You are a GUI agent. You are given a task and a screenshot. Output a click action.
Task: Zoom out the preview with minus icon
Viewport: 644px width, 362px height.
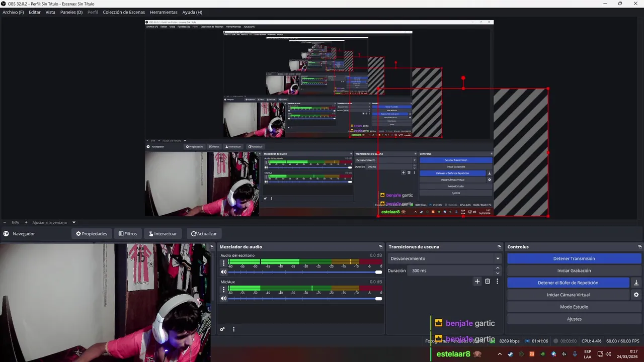pyautogui.click(x=5, y=222)
